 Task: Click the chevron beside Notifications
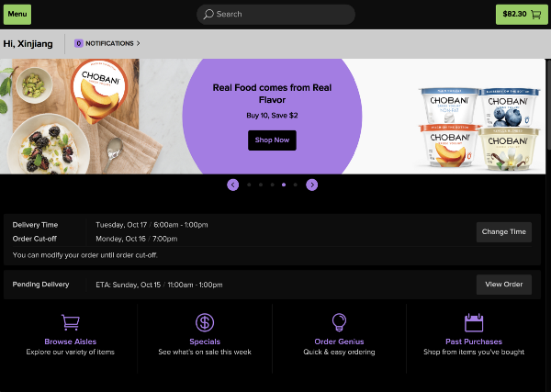click(x=138, y=43)
